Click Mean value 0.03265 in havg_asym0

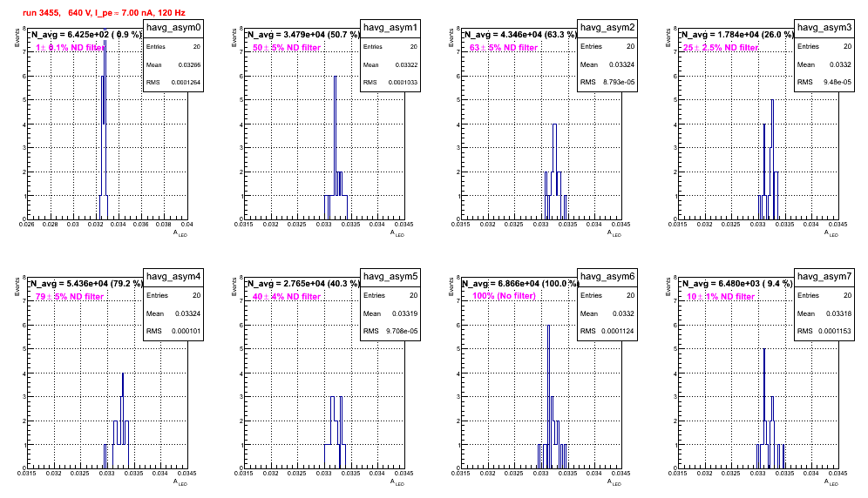189,64
